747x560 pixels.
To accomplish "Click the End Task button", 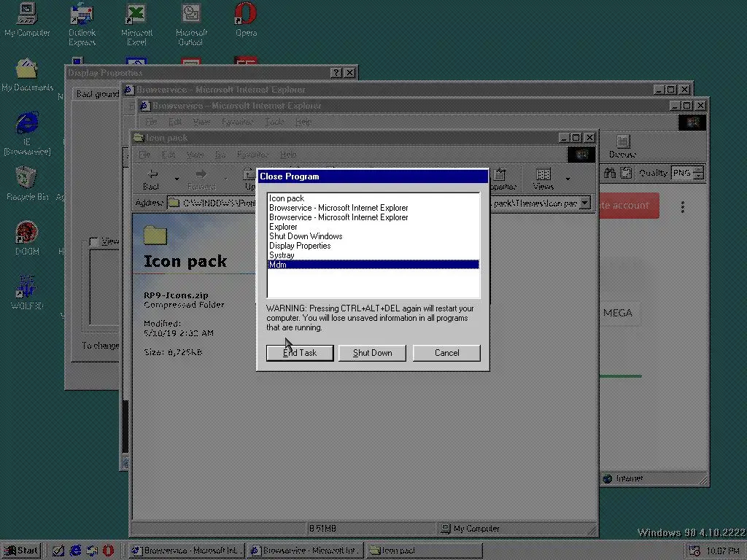I will click(300, 353).
